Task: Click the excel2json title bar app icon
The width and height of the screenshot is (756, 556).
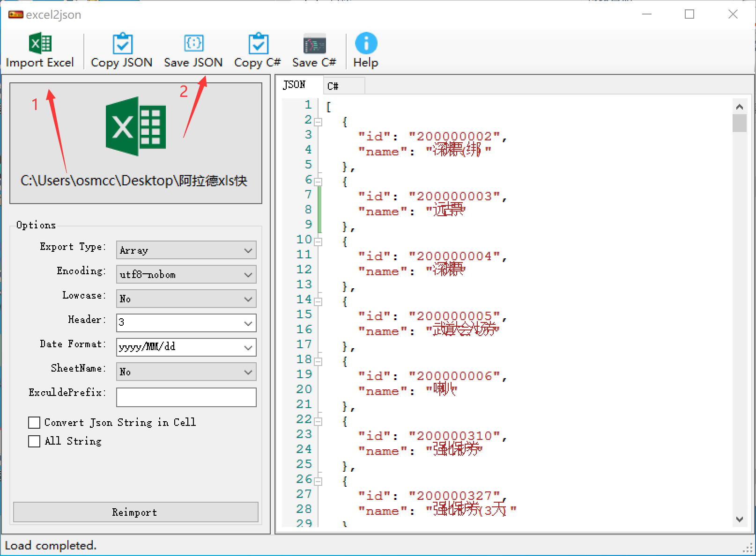Action: (15, 15)
